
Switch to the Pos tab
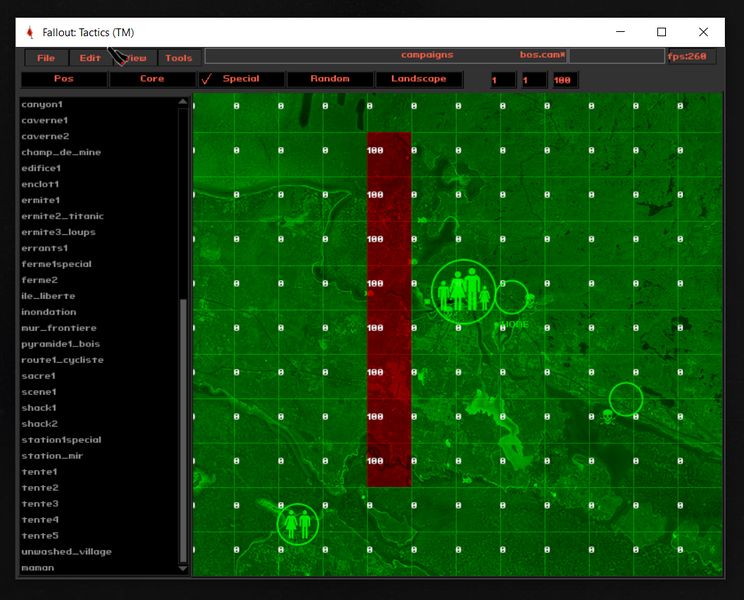pos(64,79)
